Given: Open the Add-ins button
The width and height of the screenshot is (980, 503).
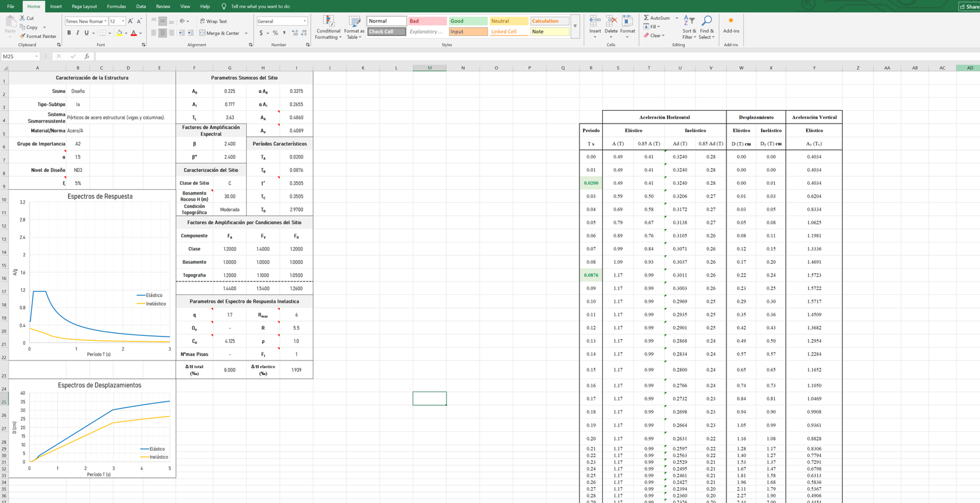Looking at the screenshot, I should pyautogui.click(x=731, y=24).
